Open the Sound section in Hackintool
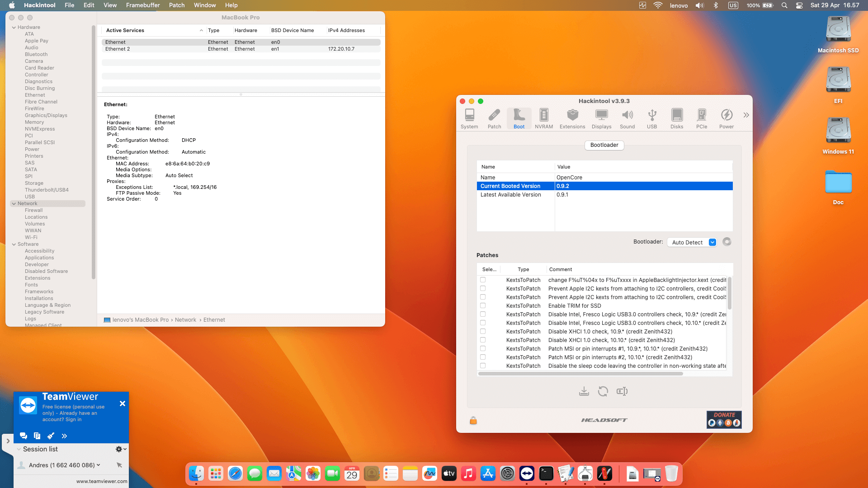Viewport: 868px width, 488px height. [x=627, y=119]
